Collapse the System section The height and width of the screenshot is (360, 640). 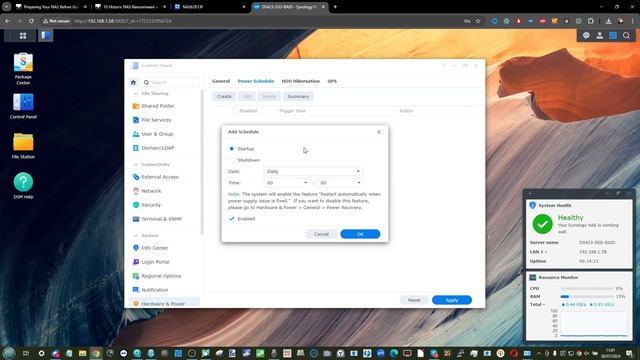point(136,236)
